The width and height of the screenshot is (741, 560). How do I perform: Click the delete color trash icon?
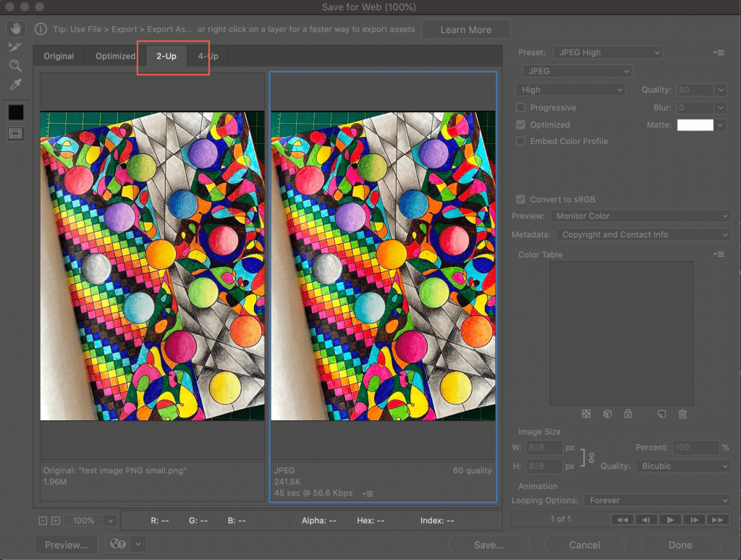coord(681,413)
